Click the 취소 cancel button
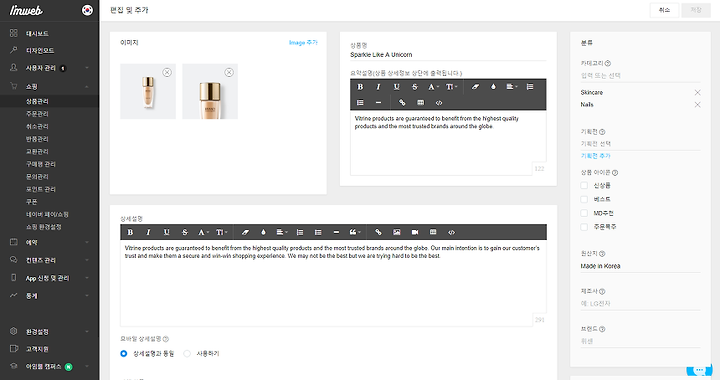This screenshot has width=720, height=380. click(664, 10)
